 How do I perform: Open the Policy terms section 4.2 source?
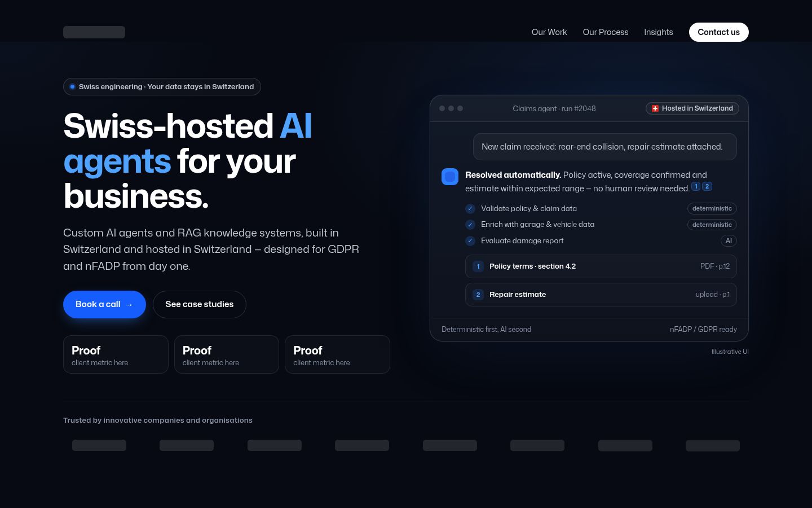(x=601, y=266)
